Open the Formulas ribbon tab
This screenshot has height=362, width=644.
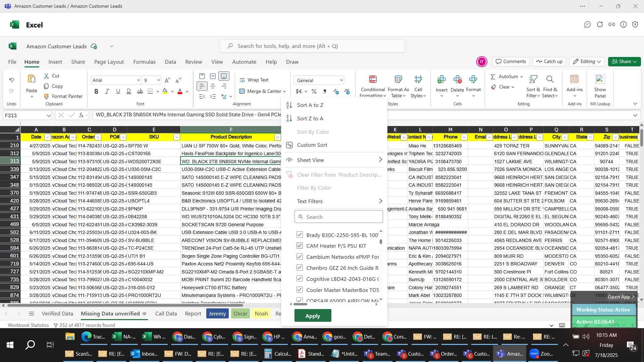pyautogui.click(x=144, y=62)
